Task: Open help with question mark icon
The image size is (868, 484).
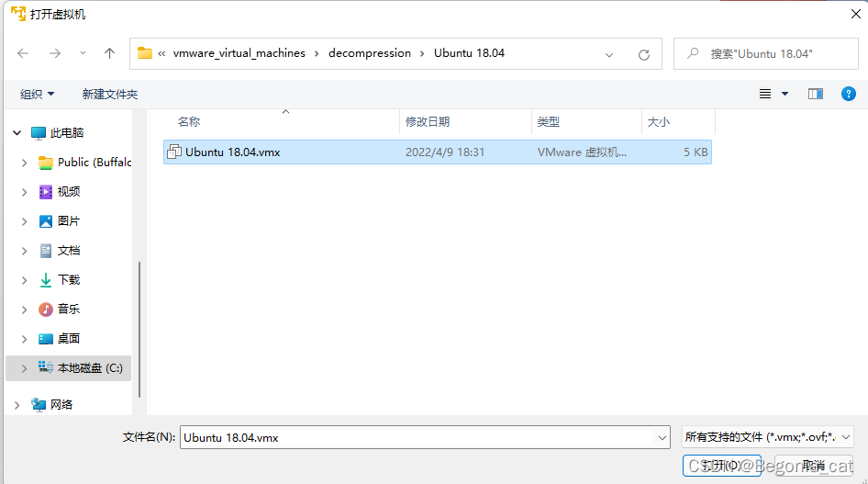Action: pos(848,94)
